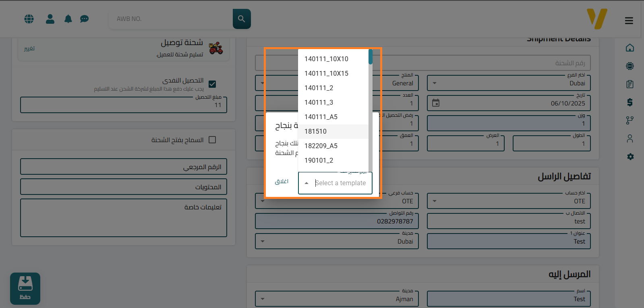This screenshot has width=644, height=308.
Task: Uncheck the cash collection (التحصيل النقدى) checkbox
Action: [212, 84]
